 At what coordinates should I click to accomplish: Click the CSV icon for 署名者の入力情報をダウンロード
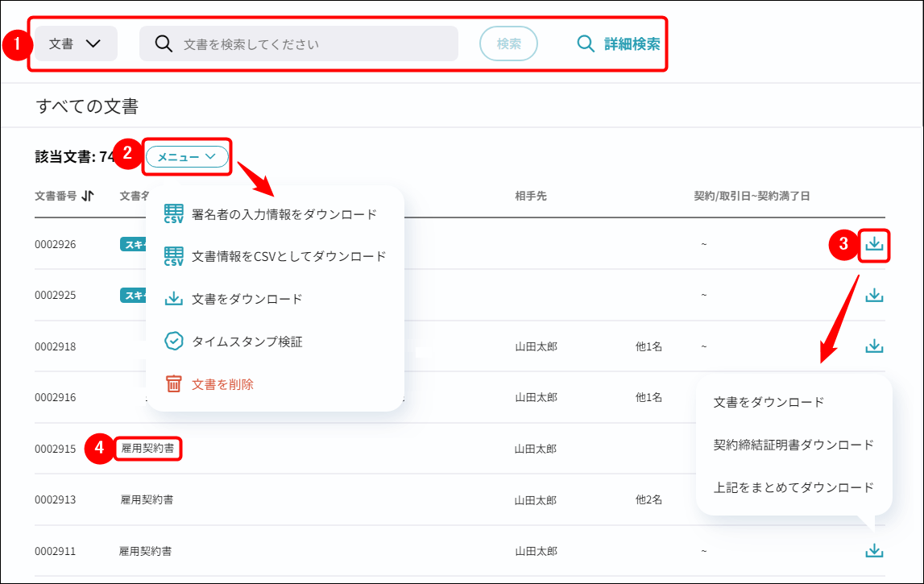(x=173, y=214)
